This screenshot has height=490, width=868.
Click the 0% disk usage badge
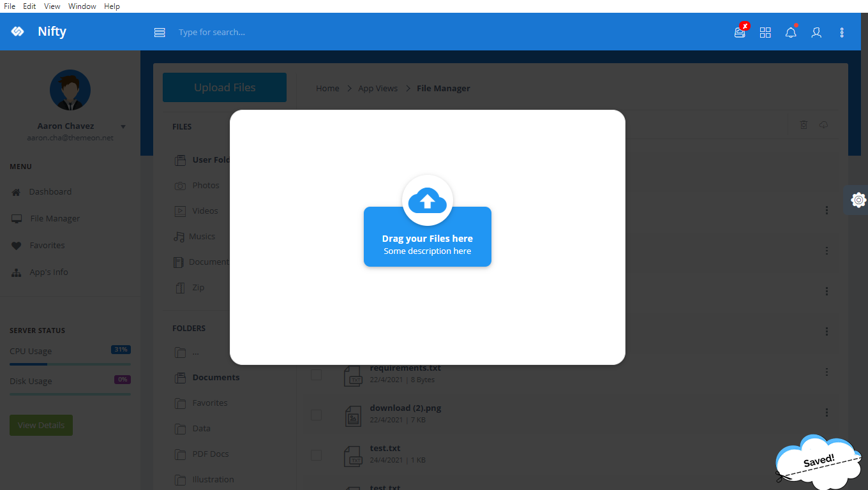coord(123,380)
